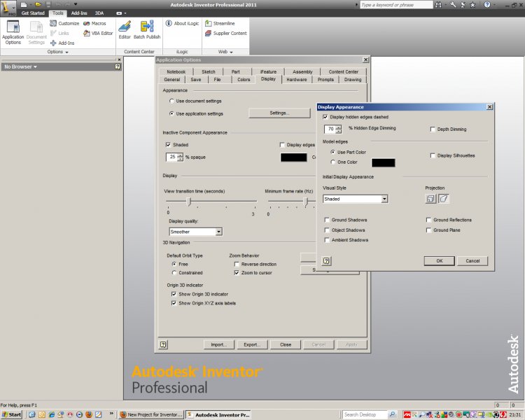Open Supplier Content

pyautogui.click(x=225, y=33)
